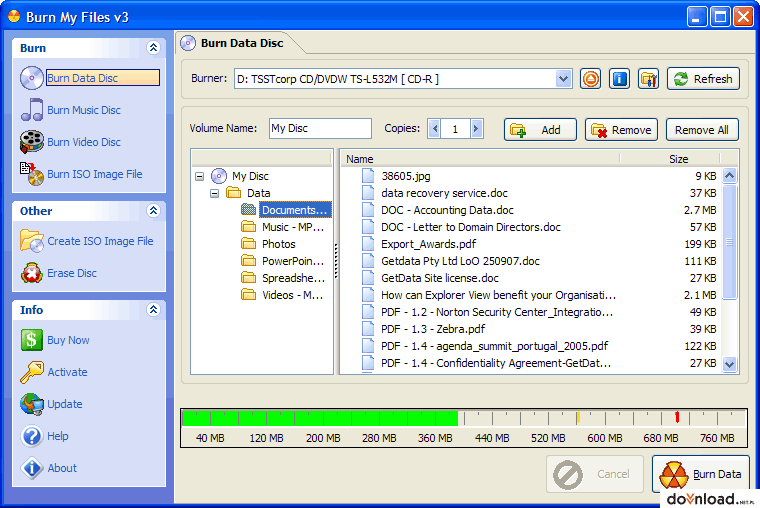Click the Help question mark icon
760x508 pixels.
[x=32, y=436]
